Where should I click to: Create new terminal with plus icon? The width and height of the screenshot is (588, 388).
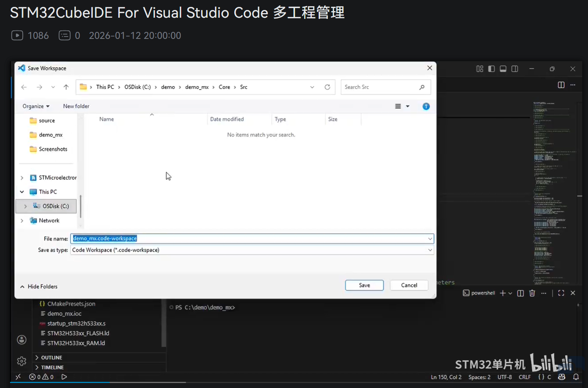[x=502, y=293]
